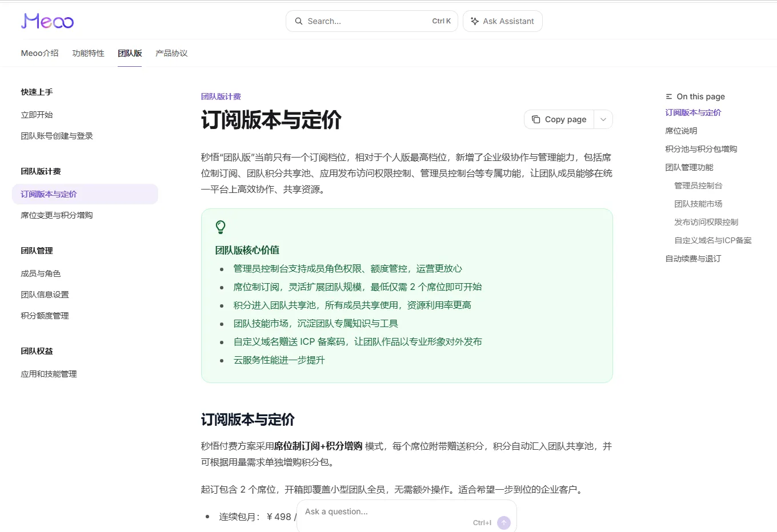The image size is (777, 532).
Task: Open 立即开始 in sidebar
Action: pos(37,115)
